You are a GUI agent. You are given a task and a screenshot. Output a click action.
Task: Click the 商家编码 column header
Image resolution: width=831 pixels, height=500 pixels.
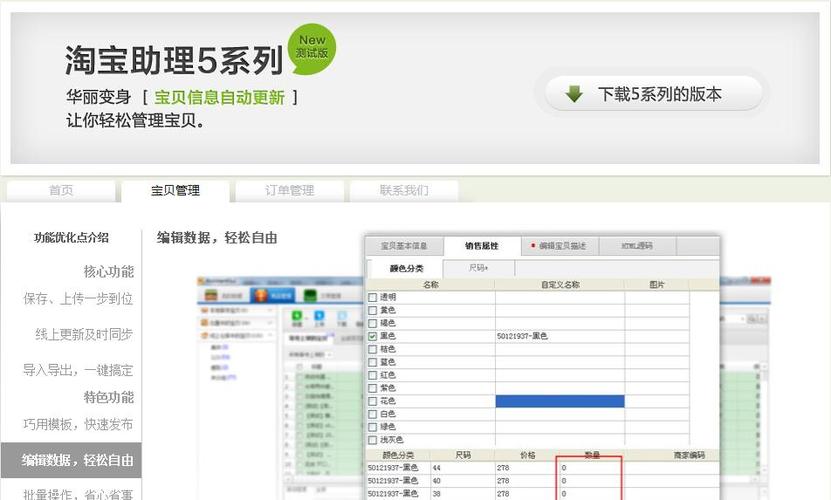coord(689,455)
